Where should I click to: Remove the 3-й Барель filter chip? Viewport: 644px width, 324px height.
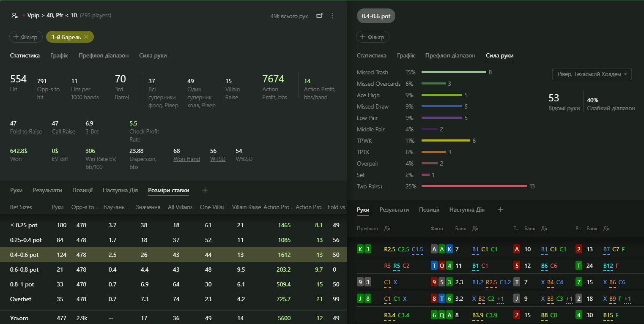tap(86, 37)
